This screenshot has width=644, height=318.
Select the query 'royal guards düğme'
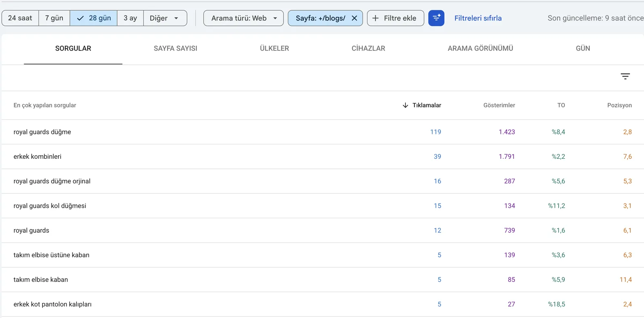pos(42,132)
